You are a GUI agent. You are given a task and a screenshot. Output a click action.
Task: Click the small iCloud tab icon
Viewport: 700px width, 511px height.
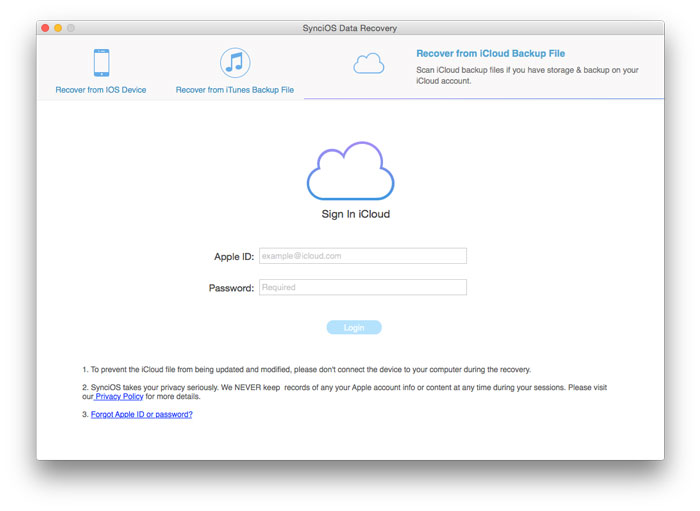369,63
